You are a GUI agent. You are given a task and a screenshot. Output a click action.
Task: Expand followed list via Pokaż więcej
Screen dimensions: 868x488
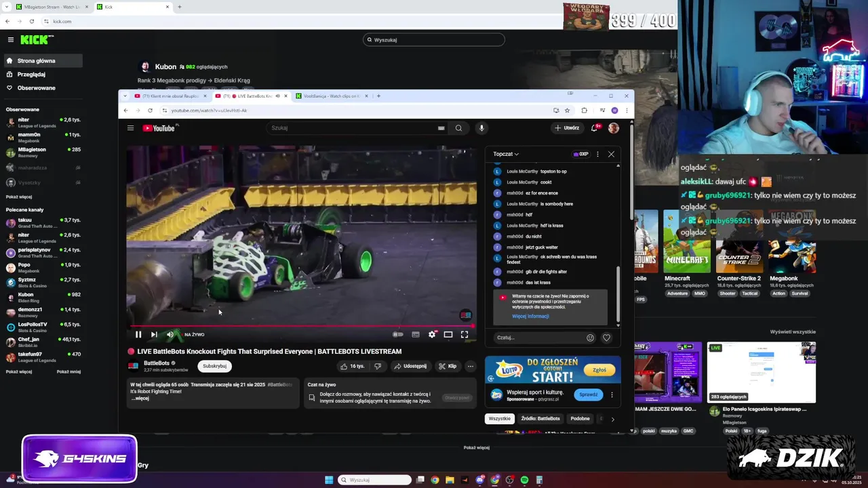[19, 197]
